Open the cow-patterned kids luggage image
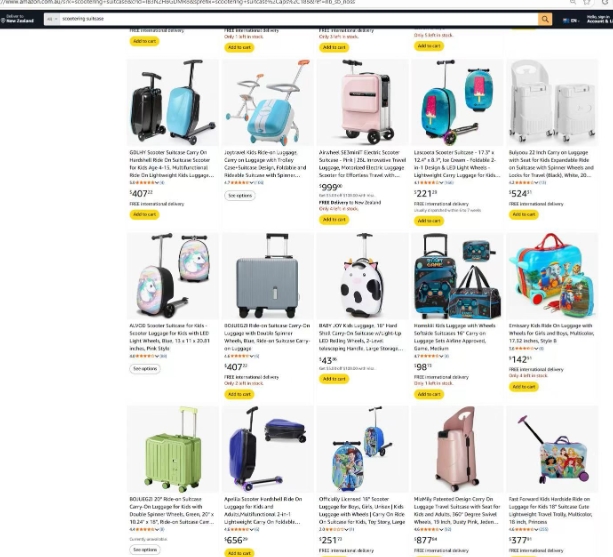The height and width of the screenshot is (557, 613). tap(362, 276)
